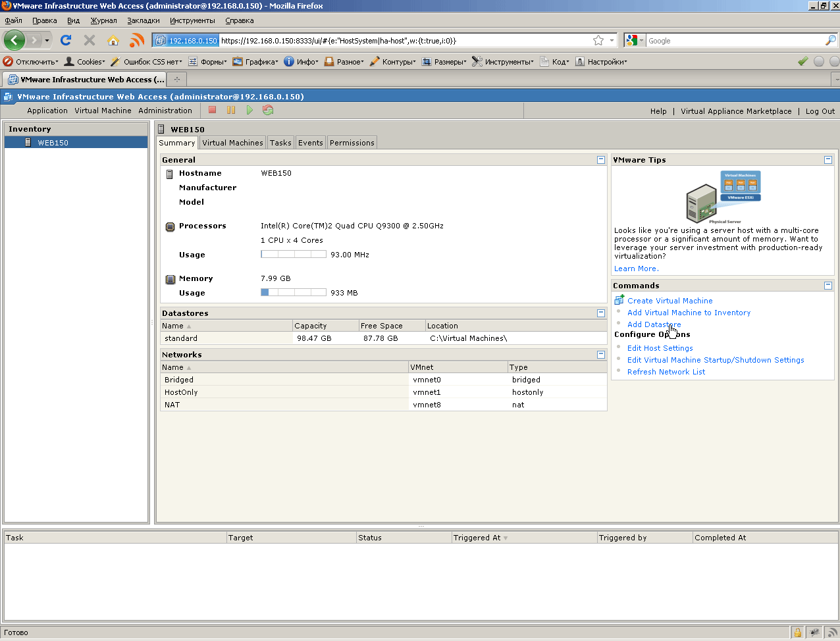The width and height of the screenshot is (840, 641).
Task: Select the standard datastore row
Action: [x=384, y=338]
